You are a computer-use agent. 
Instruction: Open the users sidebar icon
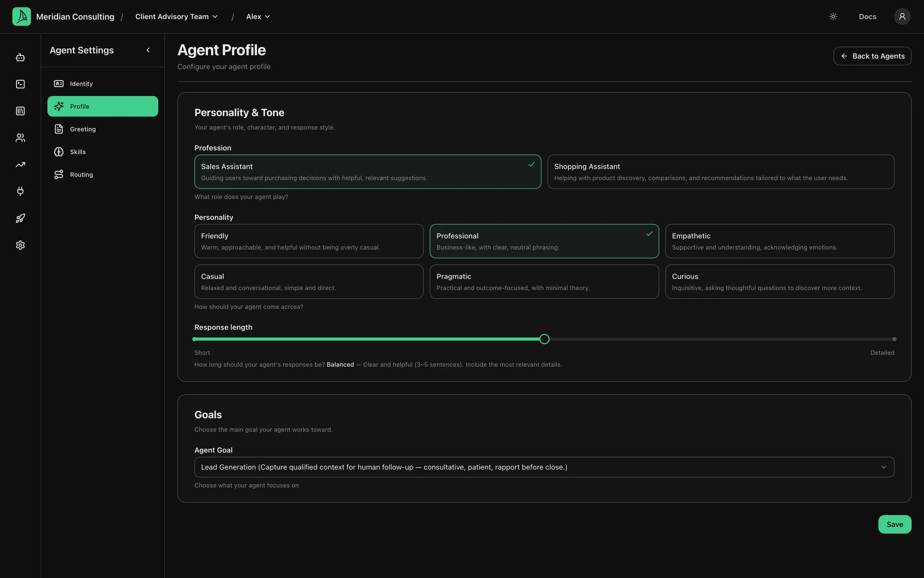20,138
